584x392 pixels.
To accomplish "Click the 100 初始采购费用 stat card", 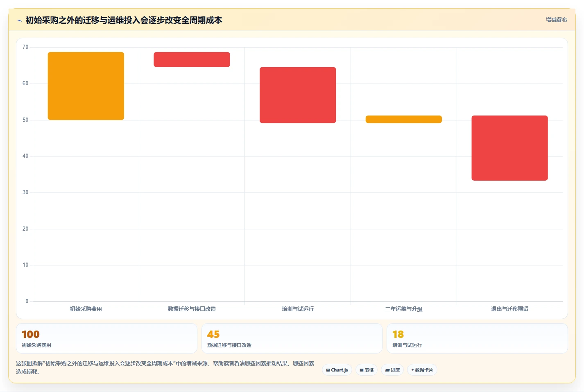I will 106,338.
